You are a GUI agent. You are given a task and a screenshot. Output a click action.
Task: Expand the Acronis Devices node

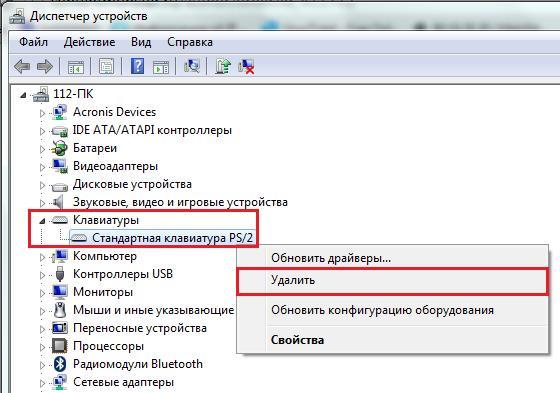point(42,113)
